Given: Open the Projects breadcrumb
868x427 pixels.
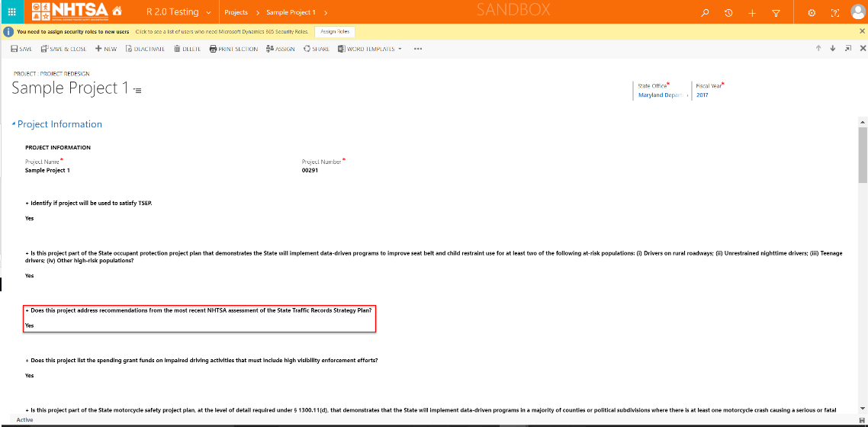Looking at the screenshot, I should (236, 12).
